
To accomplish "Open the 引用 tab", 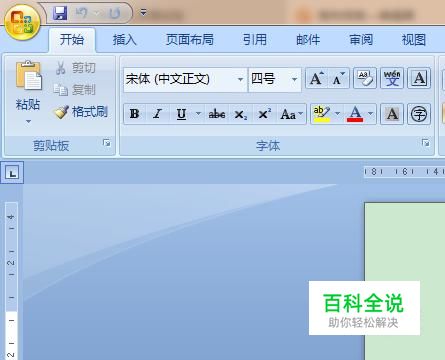I will point(254,40).
